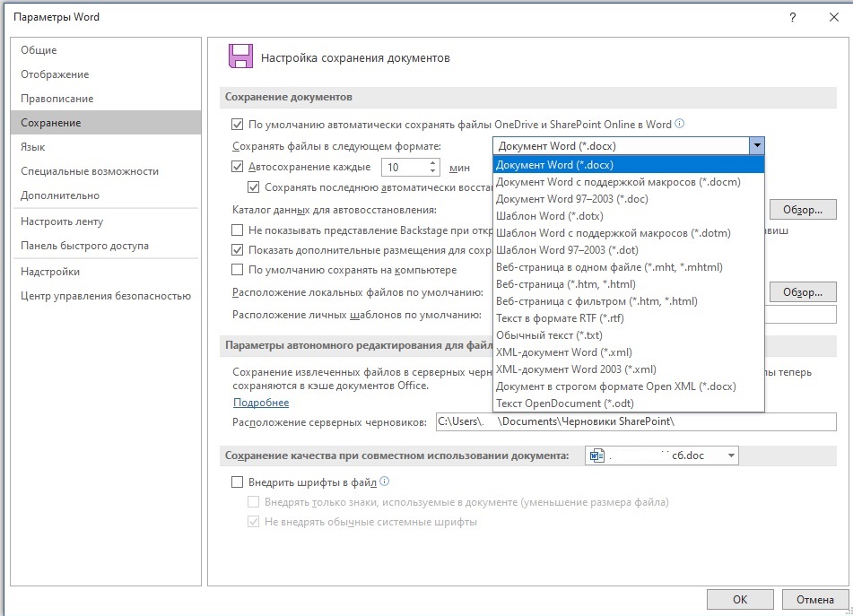Click 'Обзор...' for default local files location

pos(803,292)
